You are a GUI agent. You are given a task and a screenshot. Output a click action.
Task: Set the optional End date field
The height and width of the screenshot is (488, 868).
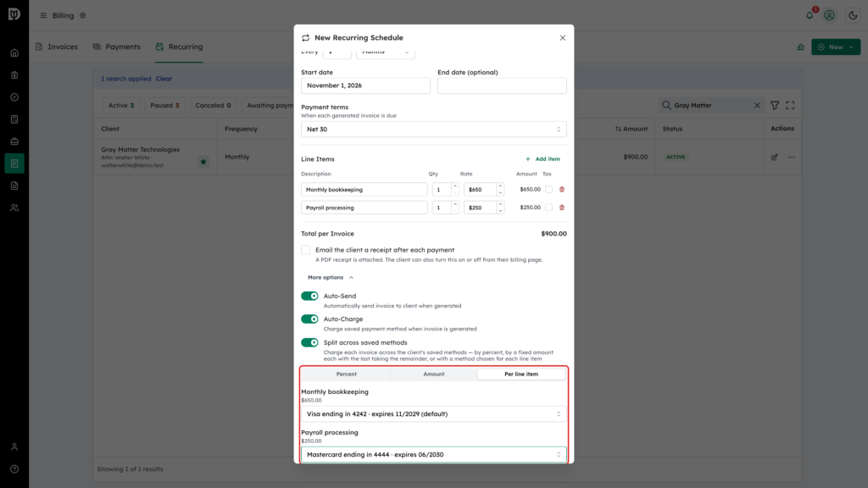point(502,86)
